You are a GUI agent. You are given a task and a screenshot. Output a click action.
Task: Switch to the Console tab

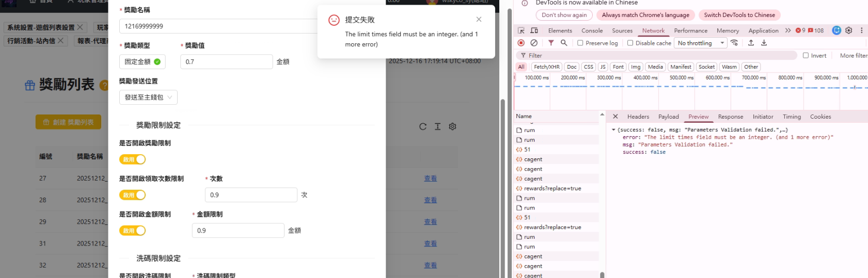pos(592,31)
